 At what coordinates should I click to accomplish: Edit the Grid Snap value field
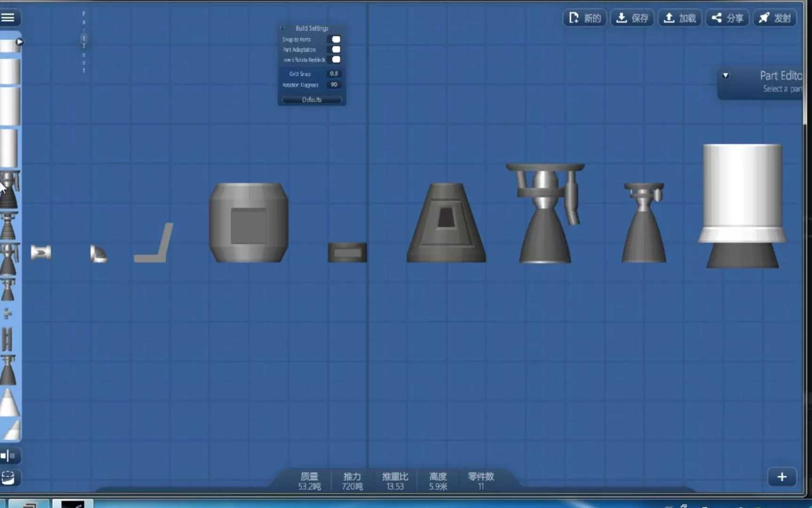click(x=334, y=73)
